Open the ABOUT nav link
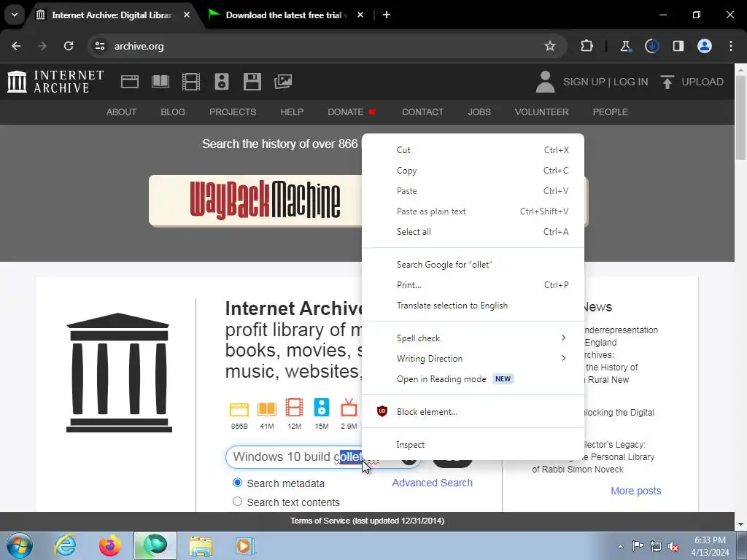 pyautogui.click(x=121, y=112)
